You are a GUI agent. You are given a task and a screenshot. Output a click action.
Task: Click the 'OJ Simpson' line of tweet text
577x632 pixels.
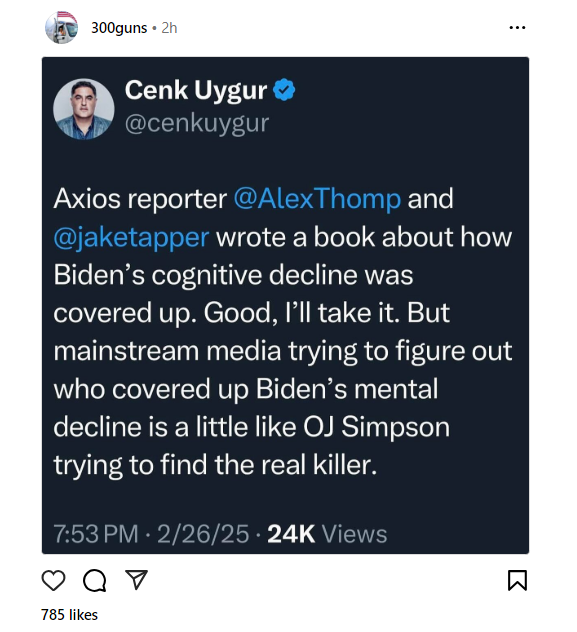[251, 427]
